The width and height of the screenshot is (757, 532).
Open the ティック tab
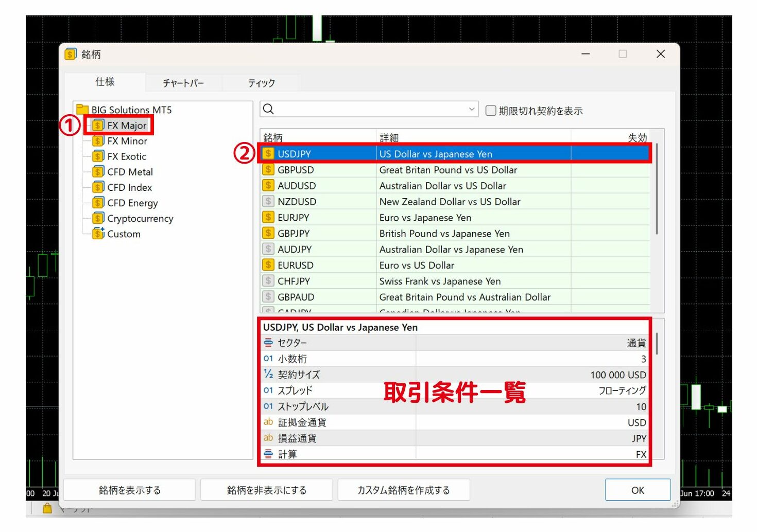(x=261, y=82)
